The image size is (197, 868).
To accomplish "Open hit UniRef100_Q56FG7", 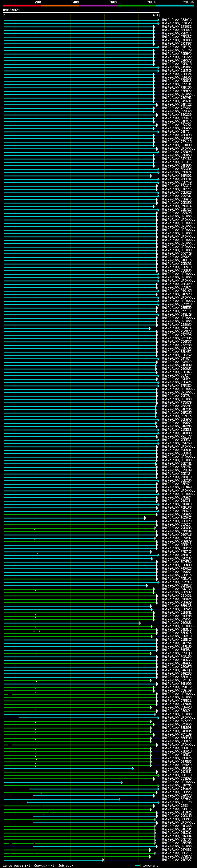I will [x=176, y=341].
